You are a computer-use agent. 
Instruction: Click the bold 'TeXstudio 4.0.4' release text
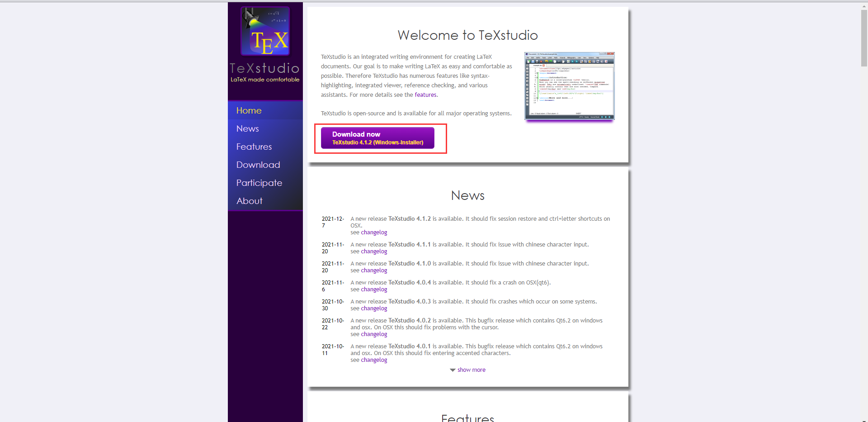(410, 283)
